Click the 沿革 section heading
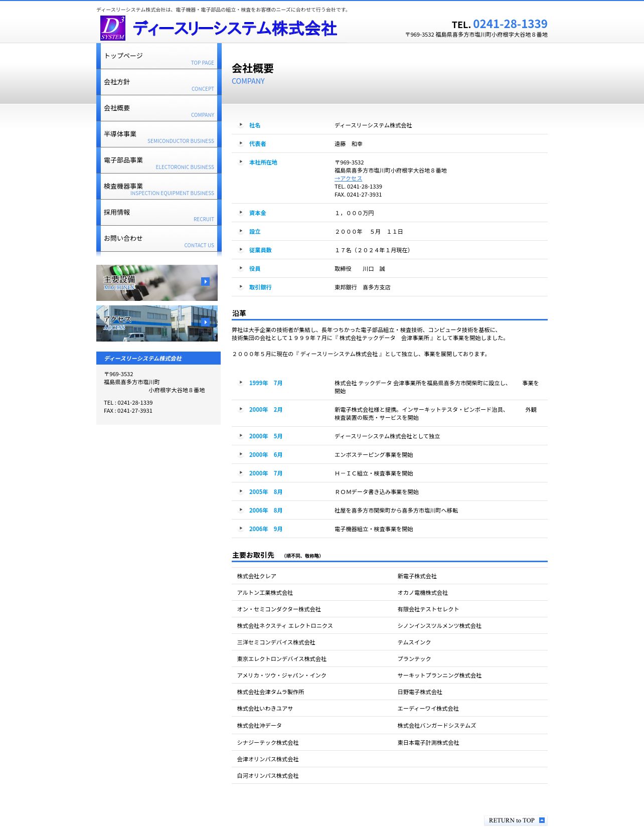The image size is (644, 839). click(239, 313)
